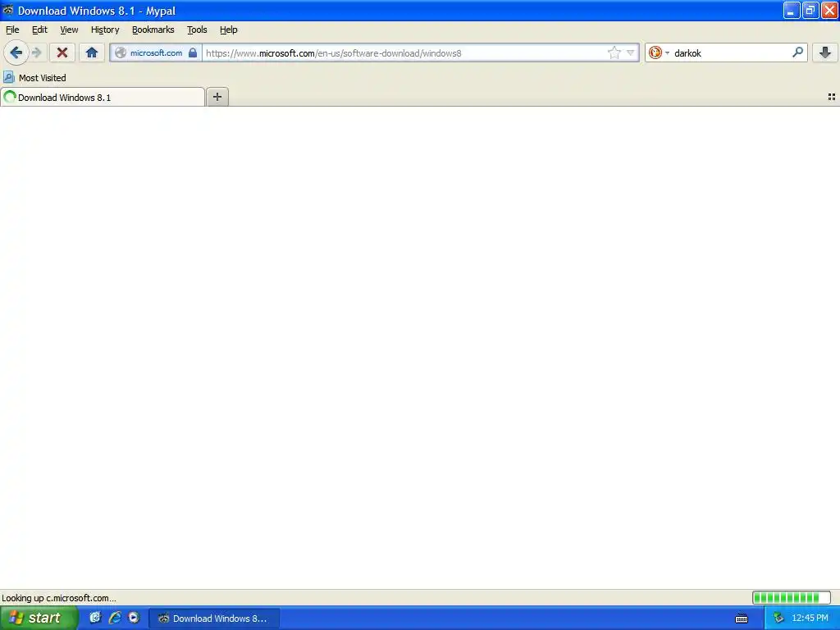This screenshot has height=630, width=840.
Task: Click the padlock secure connection icon
Action: click(x=192, y=52)
